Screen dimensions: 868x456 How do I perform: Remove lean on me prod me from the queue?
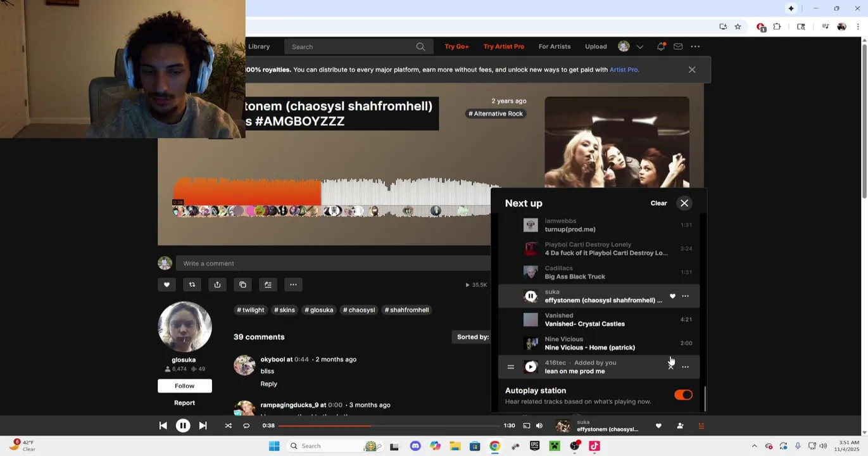tap(671, 367)
